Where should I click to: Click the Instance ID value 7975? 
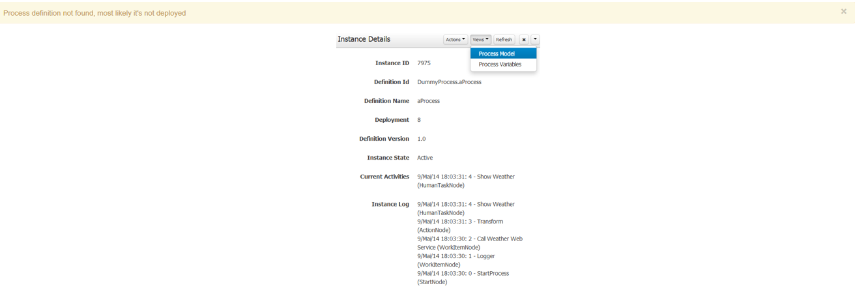pyautogui.click(x=424, y=63)
